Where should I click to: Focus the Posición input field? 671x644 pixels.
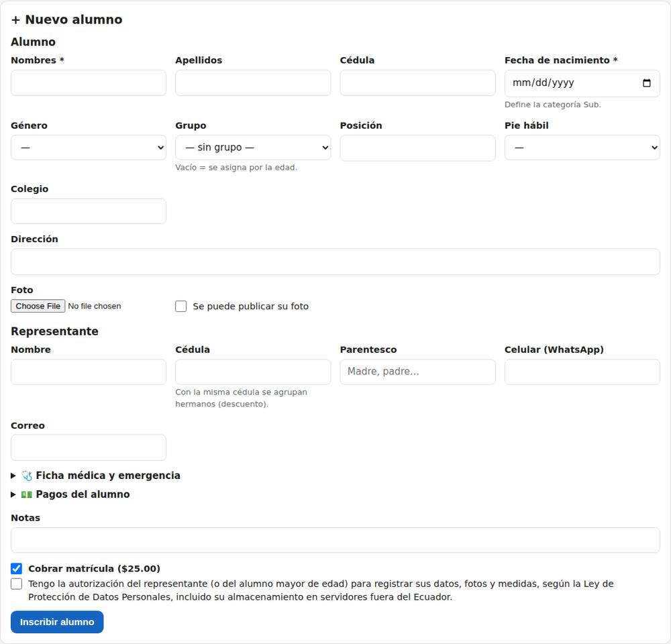(x=417, y=148)
